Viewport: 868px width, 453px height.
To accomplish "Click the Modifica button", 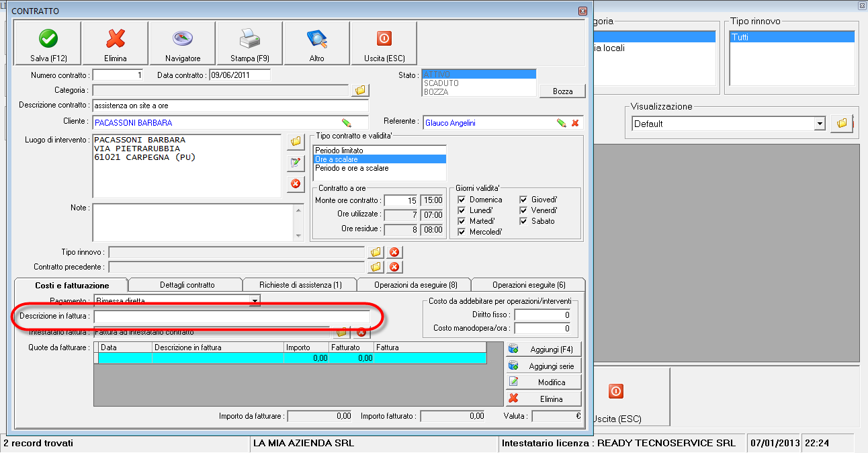I will point(544,382).
